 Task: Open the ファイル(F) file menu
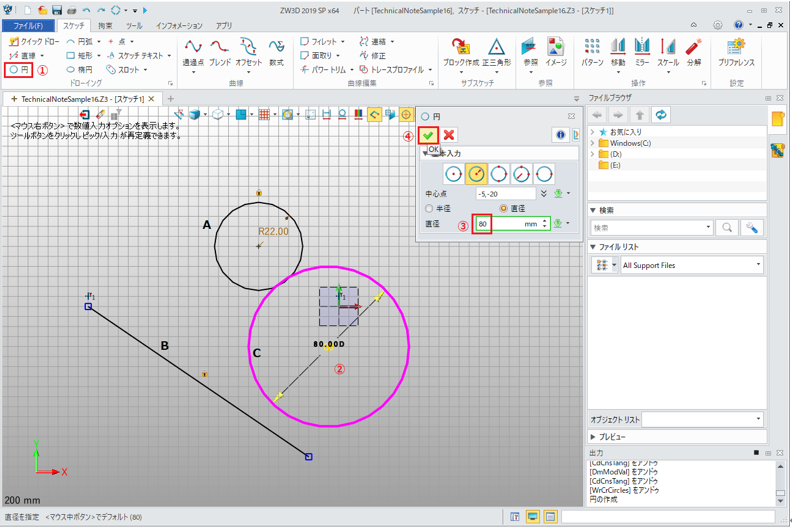28,26
